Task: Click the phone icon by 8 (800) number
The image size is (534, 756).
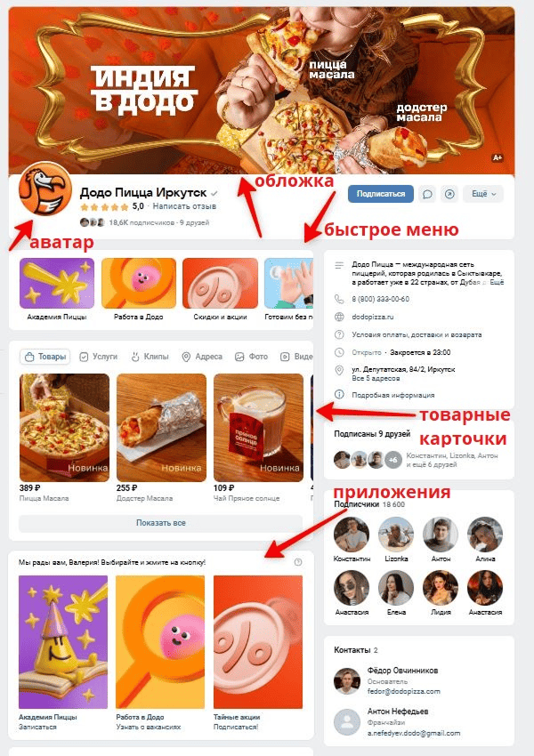Action: point(339,299)
